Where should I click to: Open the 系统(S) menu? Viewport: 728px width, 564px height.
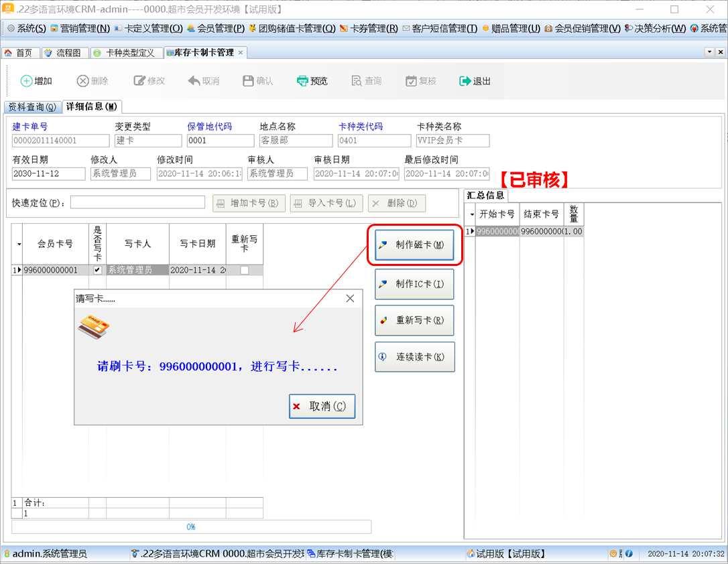coord(27,28)
